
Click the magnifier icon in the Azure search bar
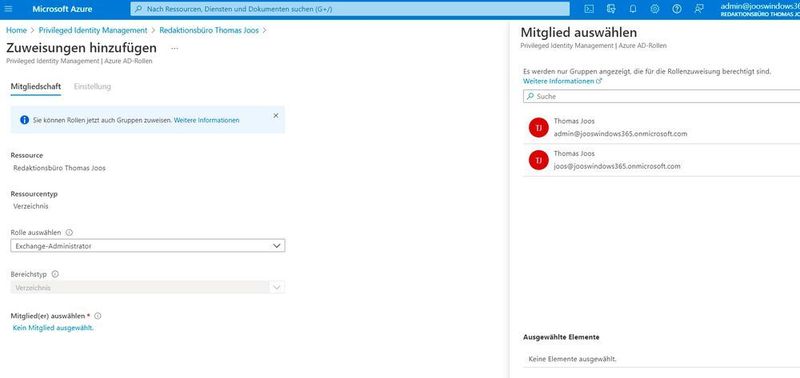[138, 9]
